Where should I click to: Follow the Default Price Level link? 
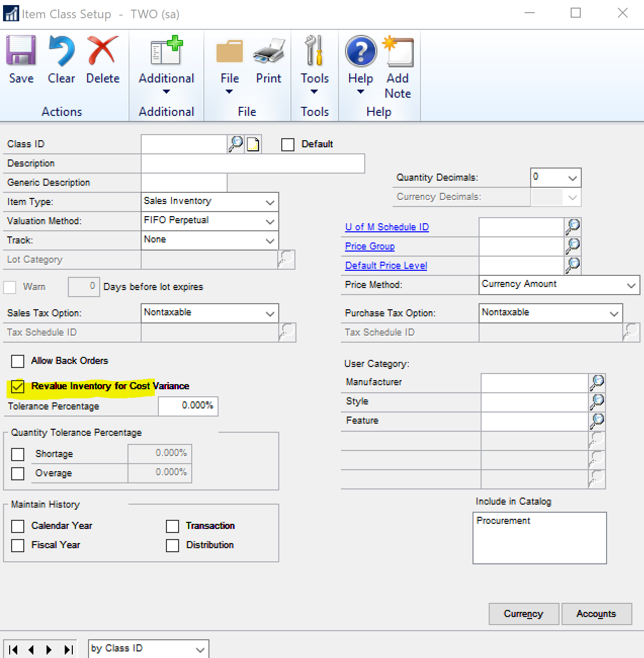point(386,266)
